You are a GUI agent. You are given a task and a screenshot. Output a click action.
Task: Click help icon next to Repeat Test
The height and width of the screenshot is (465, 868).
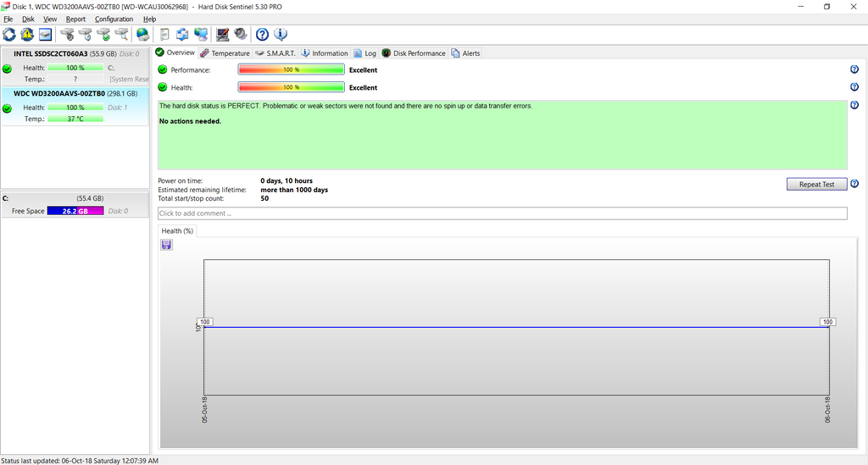click(x=854, y=184)
